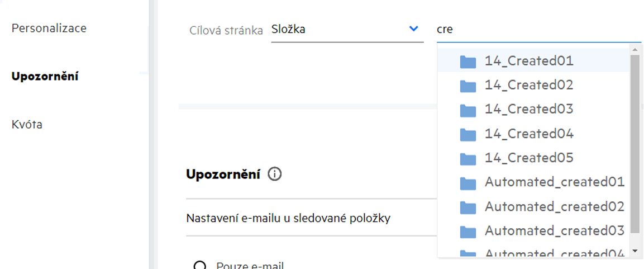The width and height of the screenshot is (644, 269).
Task: Open the info icon next to Upozornění heading
Action: [274, 174]
